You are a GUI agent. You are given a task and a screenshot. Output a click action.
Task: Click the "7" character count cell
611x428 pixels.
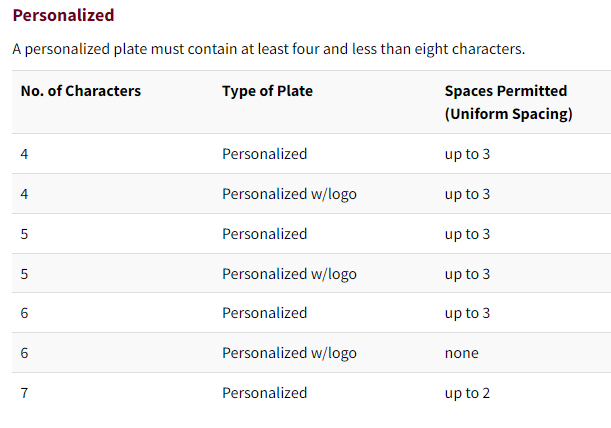(25, 393)
